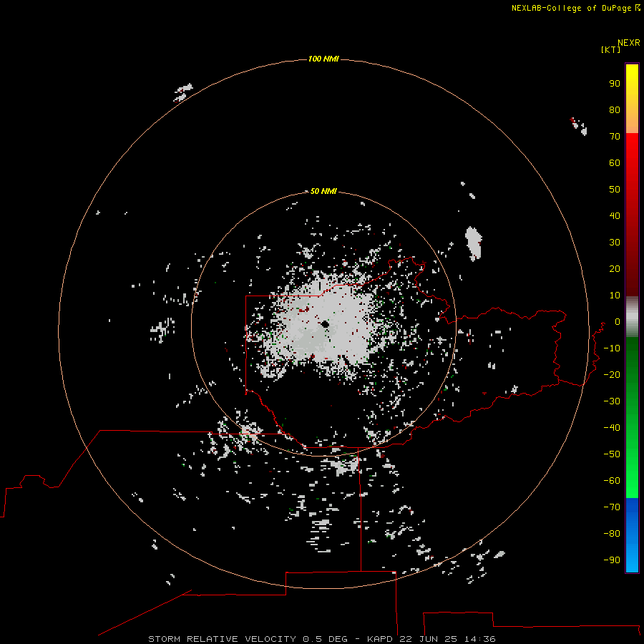The width and height of the screenshot is (644, 644).
Task: Click the gray zero-velocity band of the colorbar
Action: coord(632,317)
